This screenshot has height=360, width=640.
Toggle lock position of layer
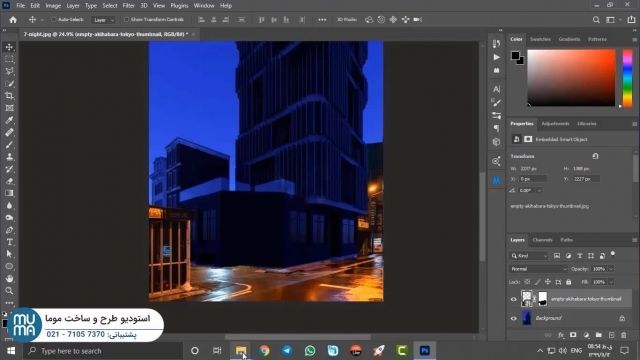click(x=548, y=282)
